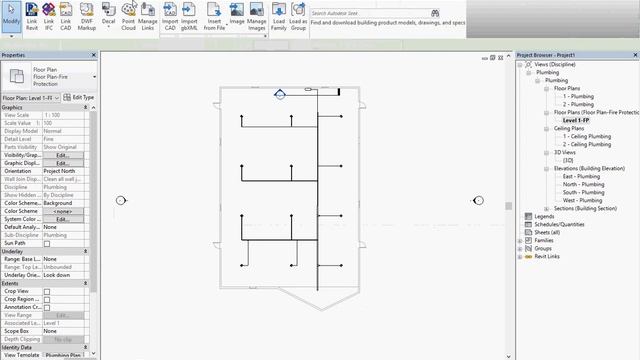Viewport: 640px width, 360px height.
Task: Click the Point Cloud icon
Action: pos(128,9)
